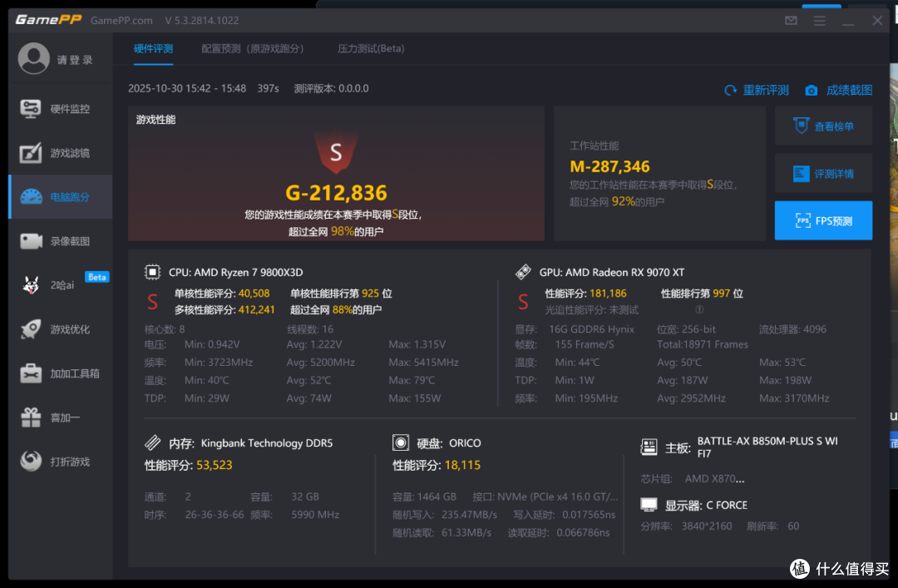The image size is (898, 588).
Task: Click the CPU chip icon
Action: (152, 272)
